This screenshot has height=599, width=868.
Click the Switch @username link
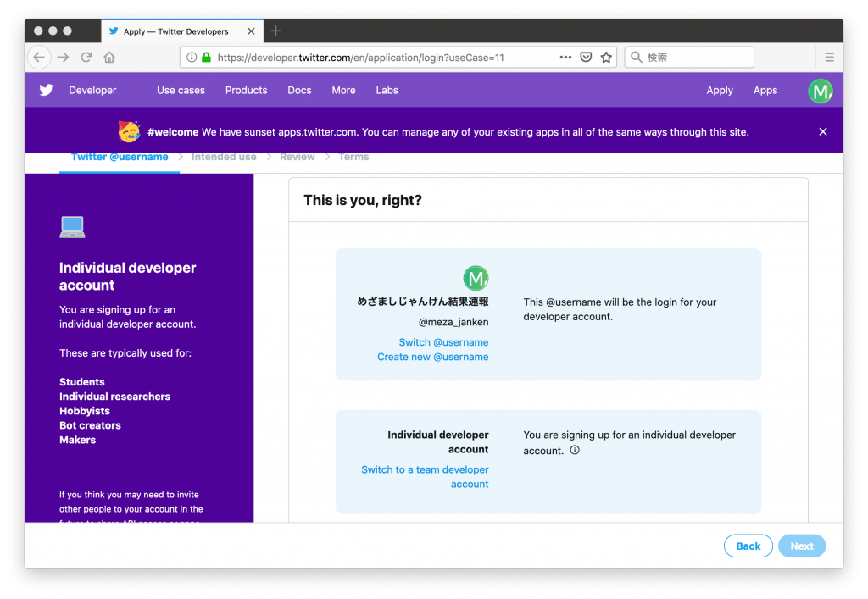pyautogui.click(x=443, y=342)
